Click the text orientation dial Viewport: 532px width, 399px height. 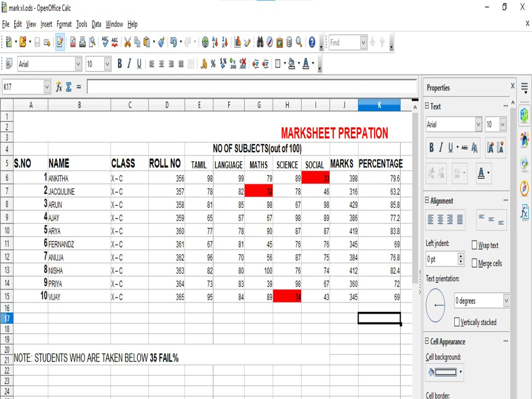pos(435,305)
